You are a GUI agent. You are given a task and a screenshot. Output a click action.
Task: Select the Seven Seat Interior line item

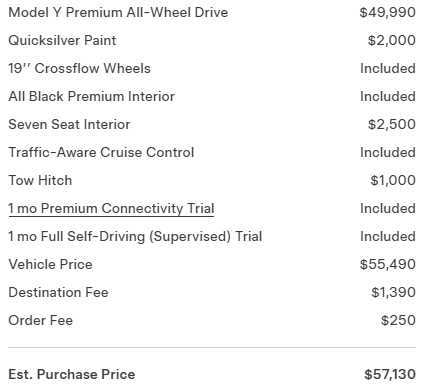69,125
